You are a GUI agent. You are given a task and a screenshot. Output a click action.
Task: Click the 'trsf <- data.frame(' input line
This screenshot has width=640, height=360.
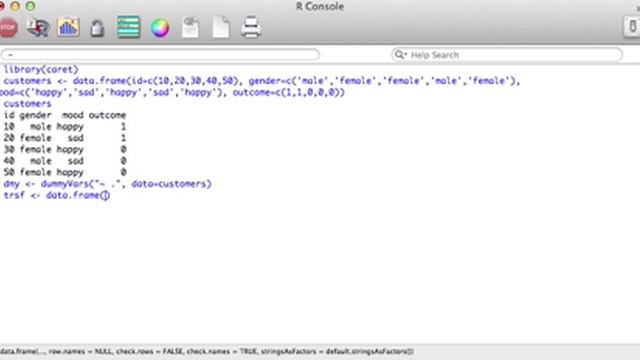click(x=57, y=195)
